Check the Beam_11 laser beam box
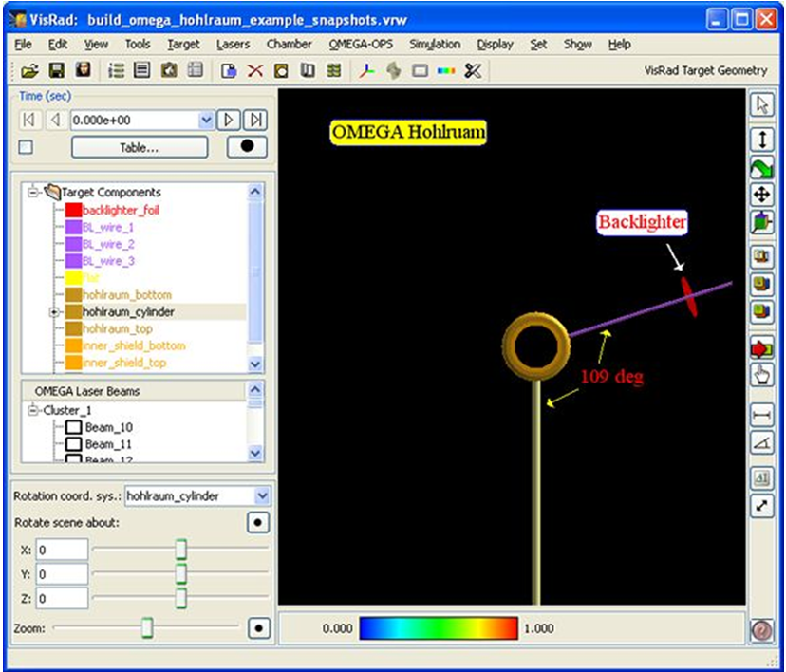The width and height of the screenshot is (786, 672). (x=73, y=443)
